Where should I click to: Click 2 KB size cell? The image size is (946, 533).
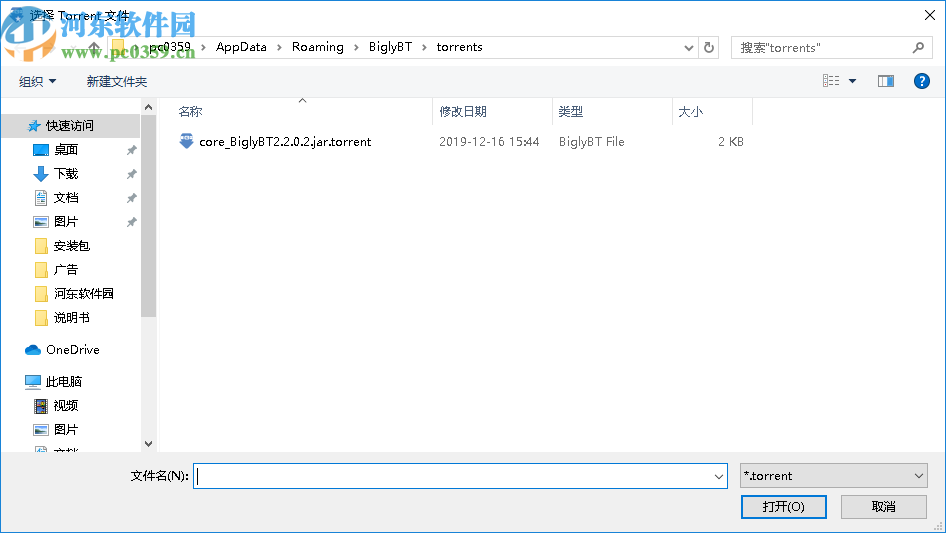click(x=731, y=142)
